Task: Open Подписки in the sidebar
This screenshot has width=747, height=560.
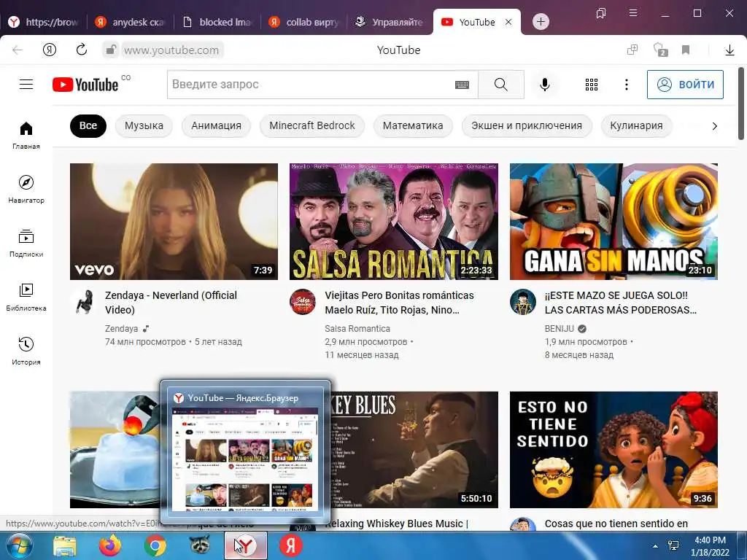Action: (26, 243)
